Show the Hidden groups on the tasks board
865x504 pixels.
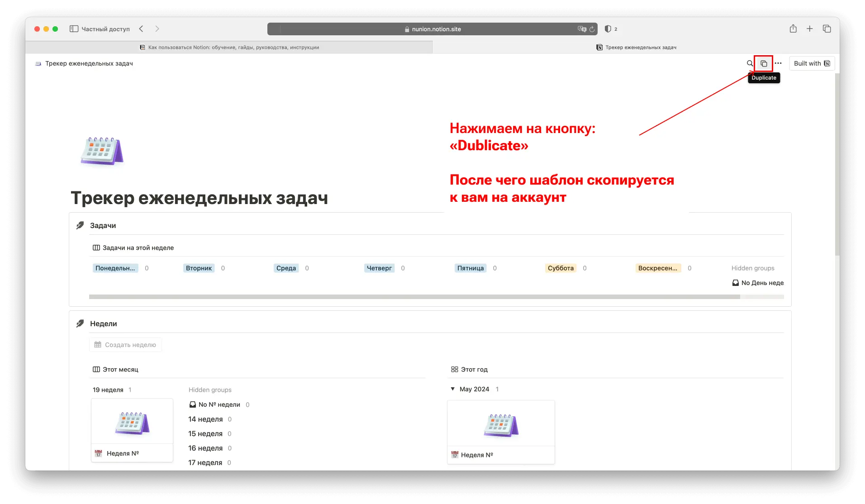point(753,268)
